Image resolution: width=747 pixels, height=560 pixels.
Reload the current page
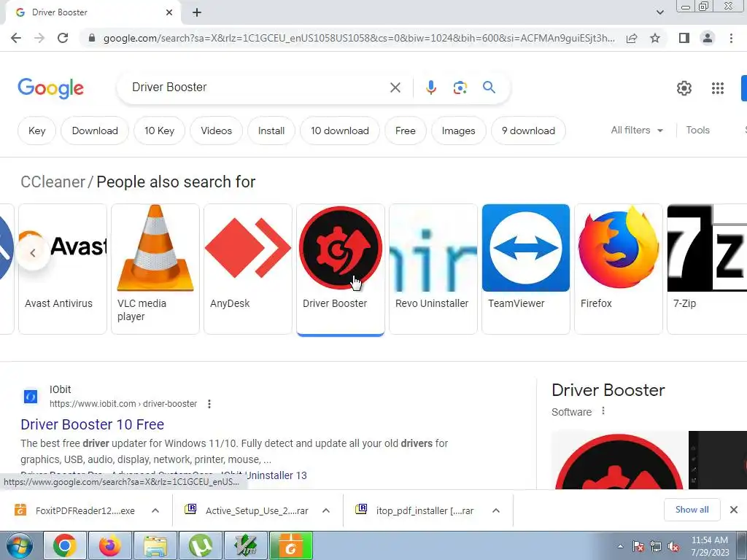[63, 38]
